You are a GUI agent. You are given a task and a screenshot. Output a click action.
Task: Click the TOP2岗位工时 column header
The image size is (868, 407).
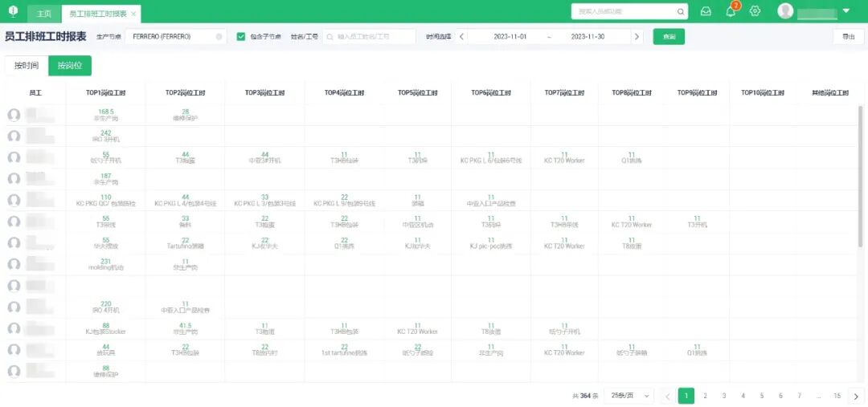click(185, 93)
